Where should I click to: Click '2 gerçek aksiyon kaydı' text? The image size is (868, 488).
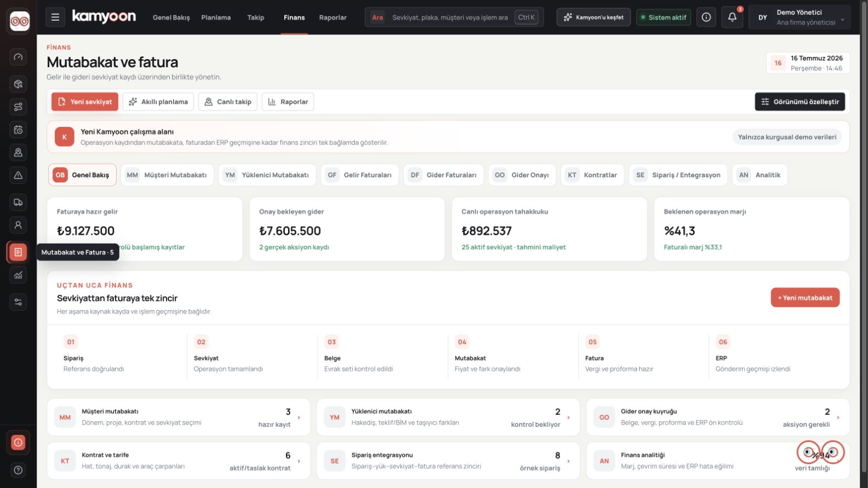[x=294, y=247]
